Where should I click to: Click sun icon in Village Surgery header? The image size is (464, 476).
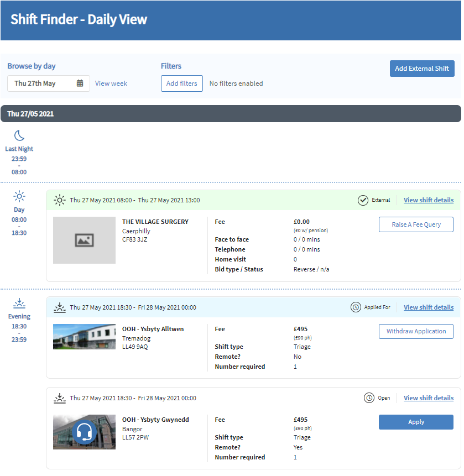coord(59,200)
